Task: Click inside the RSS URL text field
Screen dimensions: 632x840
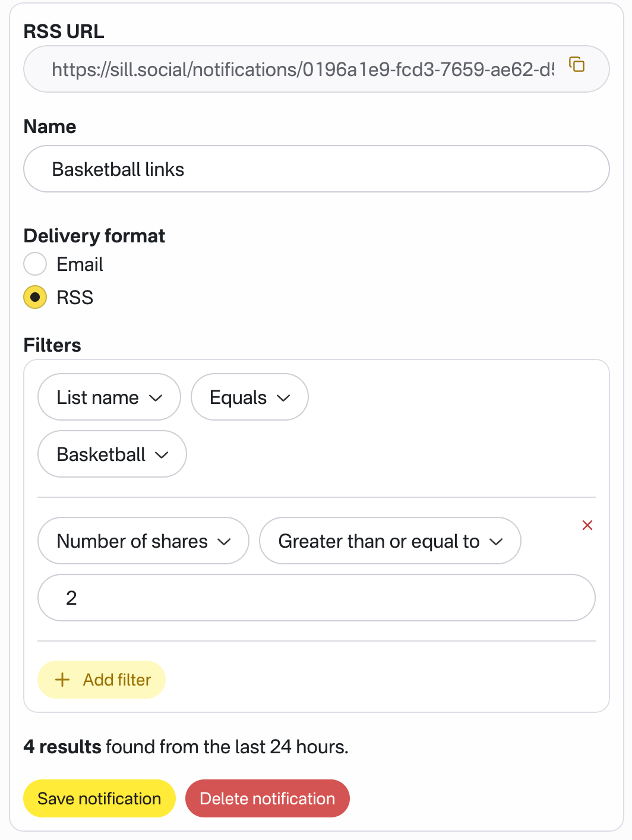Action: (302, 70)
